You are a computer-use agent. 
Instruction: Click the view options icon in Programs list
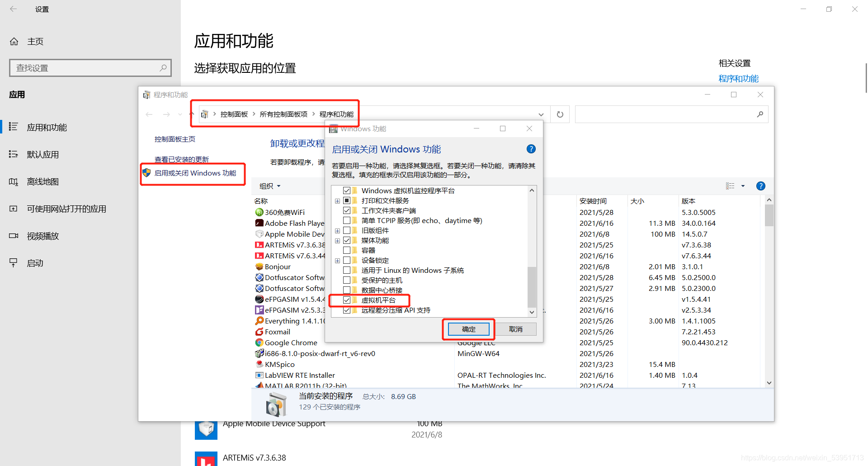[x=730, y=186]
